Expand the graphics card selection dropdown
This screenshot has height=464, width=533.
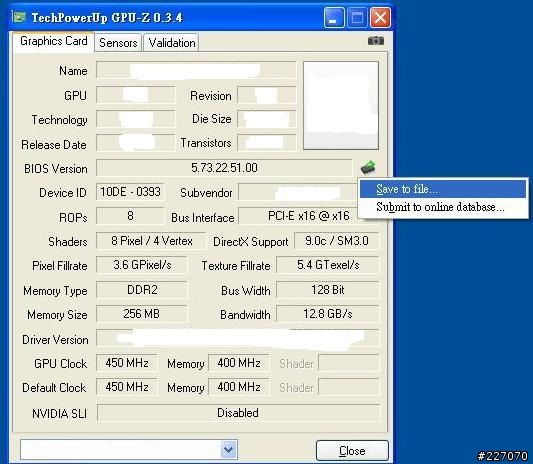pyautogui.click(x=229, y=450)
